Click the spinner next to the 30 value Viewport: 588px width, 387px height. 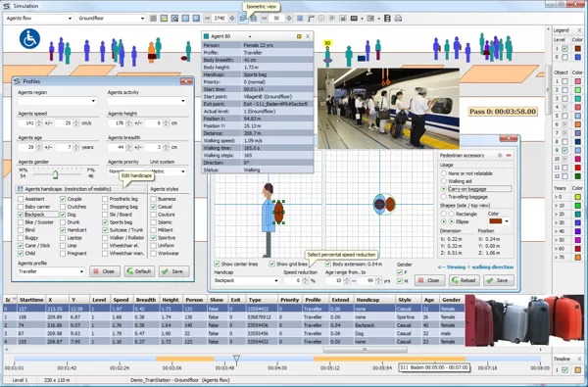(x=289, y=18)
